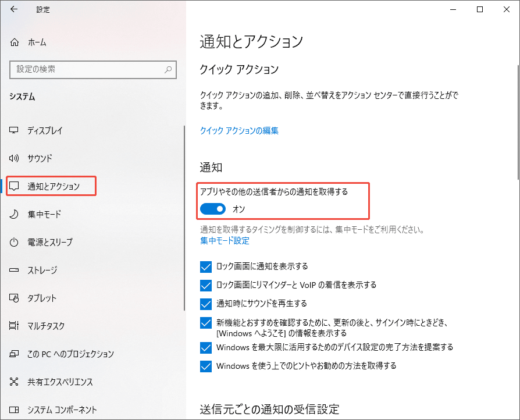
Task: Uncheck ロック画面に通知を表示する
Action: click(205, 266)
